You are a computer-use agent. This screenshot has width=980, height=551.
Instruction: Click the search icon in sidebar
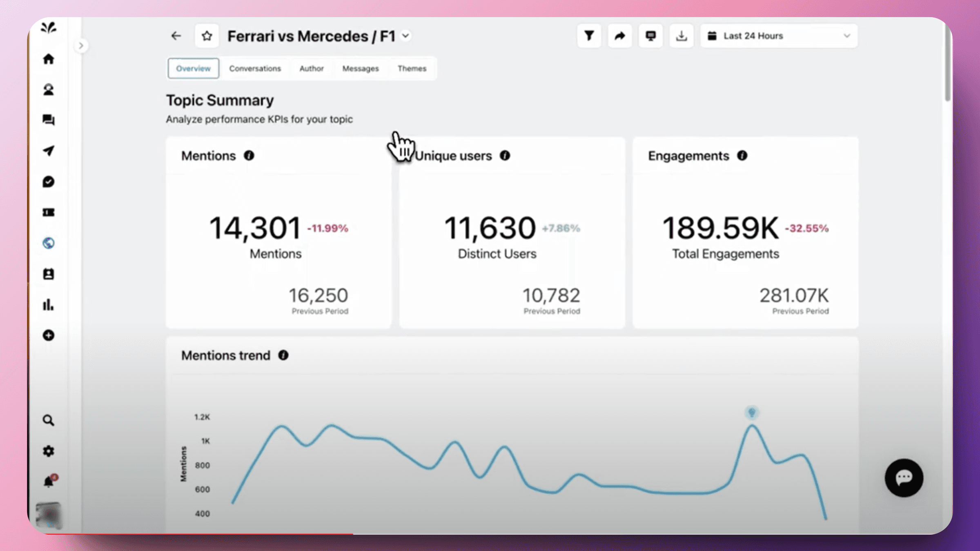click(48, 420)
